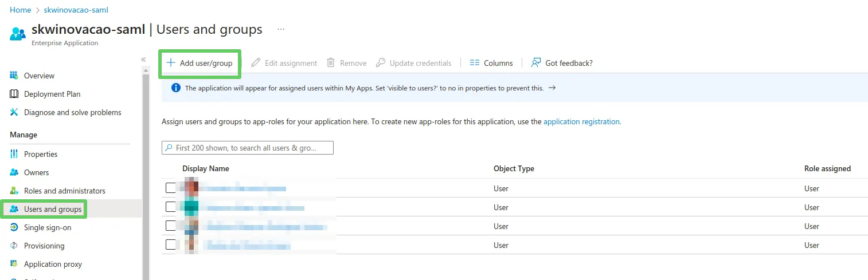868x280 pixels.
Task: Check the third user row checkbox
Action: click(x=171, y=226)
